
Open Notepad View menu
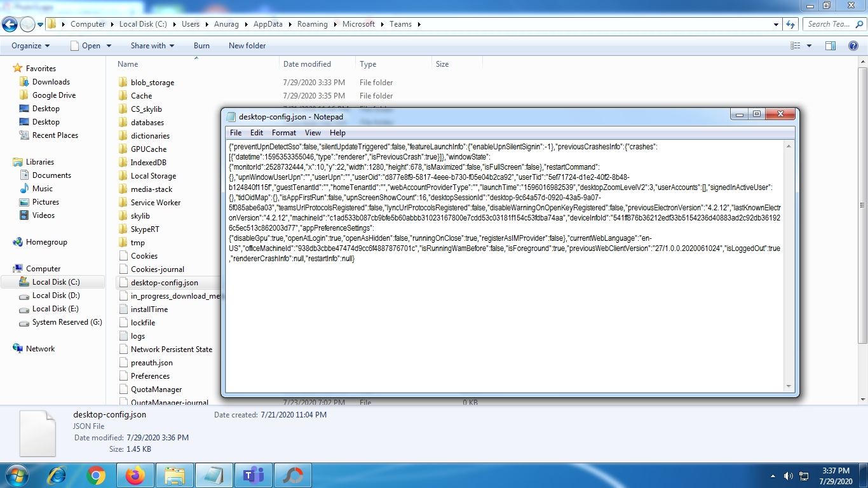(x=313, y=133)
